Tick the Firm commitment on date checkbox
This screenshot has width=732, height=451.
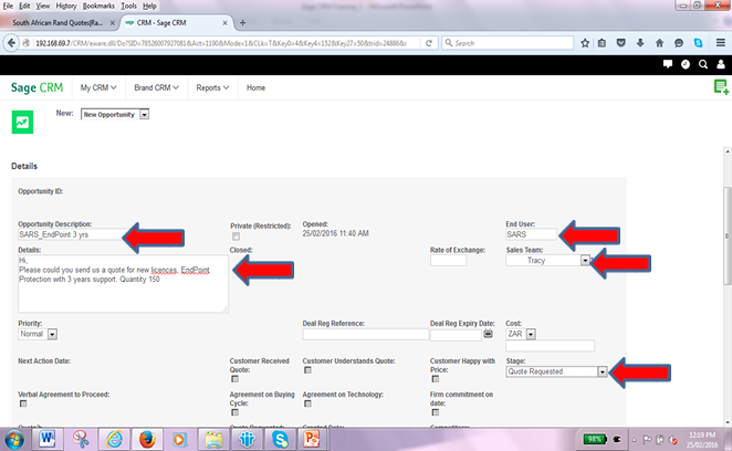[435, 412]
